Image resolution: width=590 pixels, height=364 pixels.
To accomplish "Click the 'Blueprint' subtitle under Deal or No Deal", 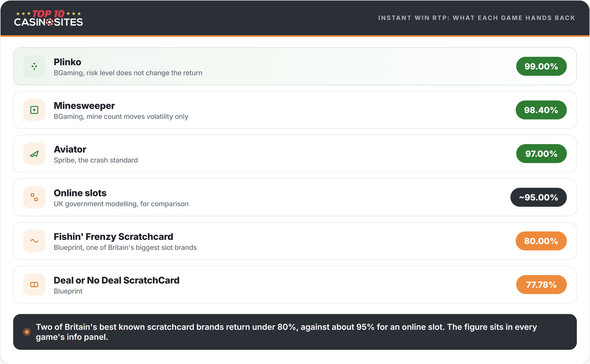I will click(x=68, y=291).
